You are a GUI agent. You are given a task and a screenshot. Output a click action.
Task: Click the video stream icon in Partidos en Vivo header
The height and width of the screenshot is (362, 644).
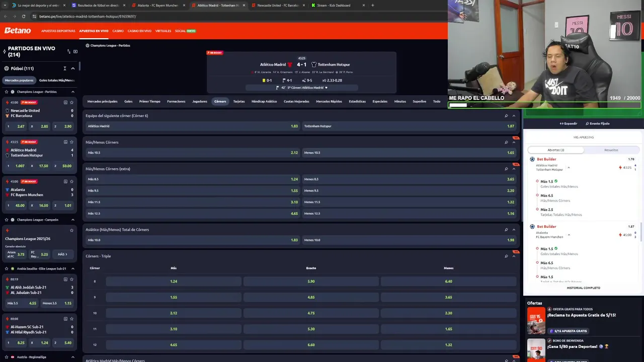[x=75, y=51]
